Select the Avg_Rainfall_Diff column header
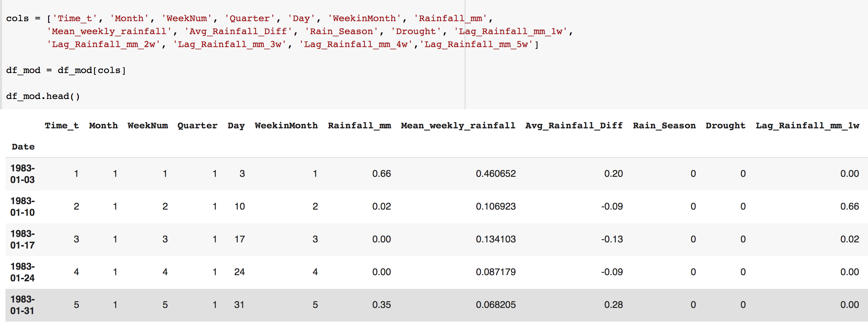Viewport: 868px width, 325px height. point(574,126)
